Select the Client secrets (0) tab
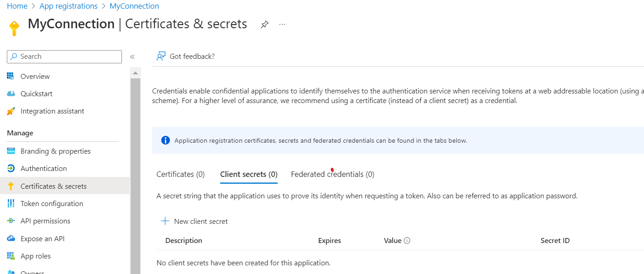Image resolution: width=644 pixels, height=274 pixels. click(x=248, y=174)
